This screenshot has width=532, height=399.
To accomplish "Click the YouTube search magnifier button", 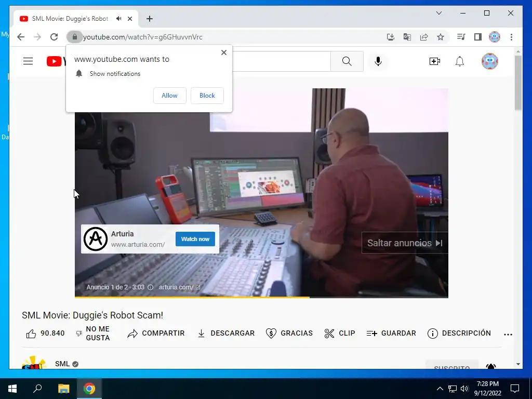I will pyautogui.click(x=347, y=61).
